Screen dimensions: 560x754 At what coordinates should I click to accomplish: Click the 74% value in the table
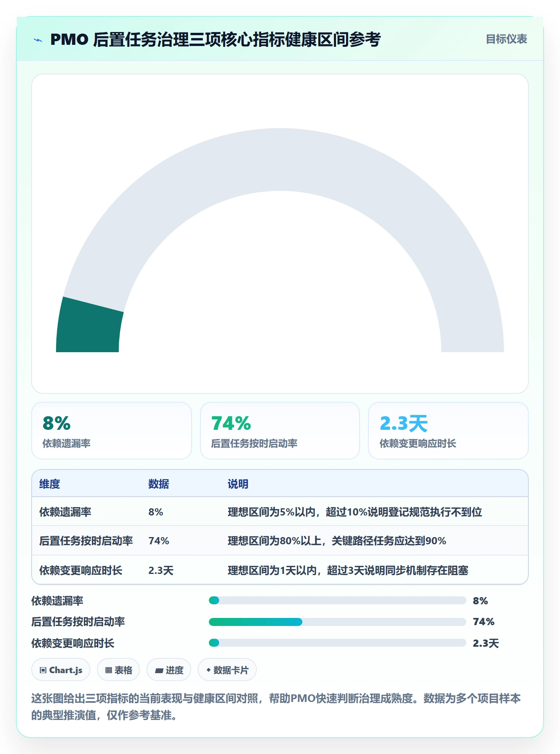click(x=159, y=541)
